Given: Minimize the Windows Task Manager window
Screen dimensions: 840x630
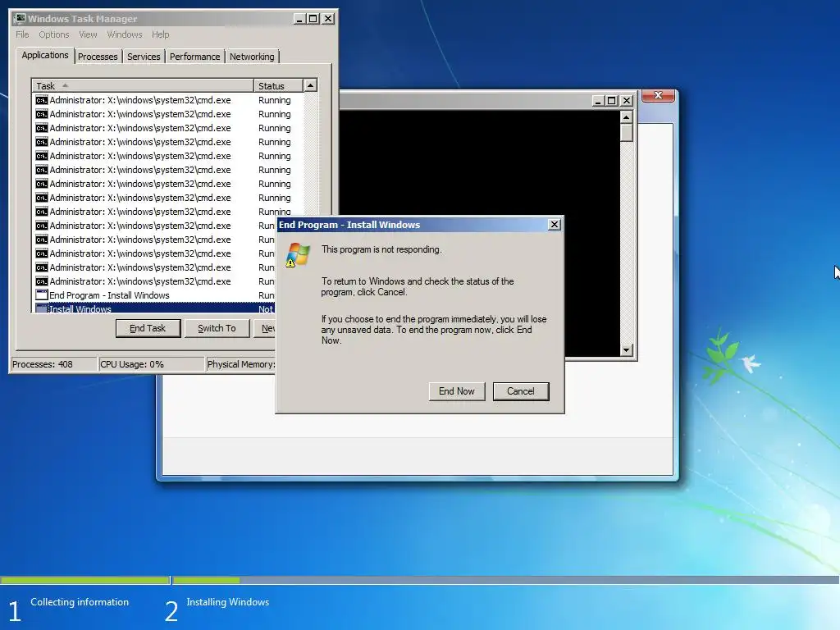Looking at the screenshot, I should [299, 19].
